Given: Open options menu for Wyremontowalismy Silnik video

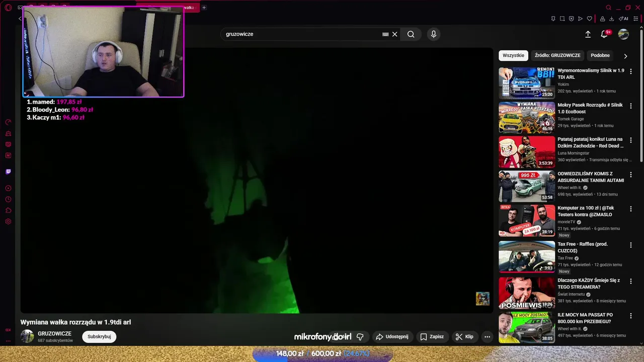Looking at the screenshot, I should (x=631, y=71).
